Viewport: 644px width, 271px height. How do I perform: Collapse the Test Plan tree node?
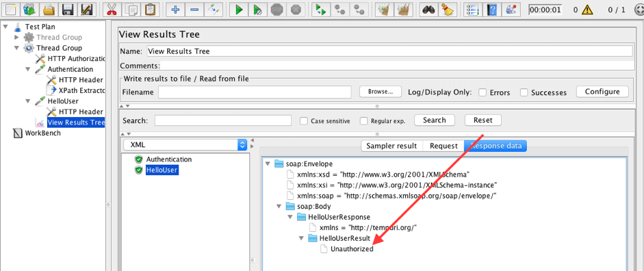coord(5,27)
